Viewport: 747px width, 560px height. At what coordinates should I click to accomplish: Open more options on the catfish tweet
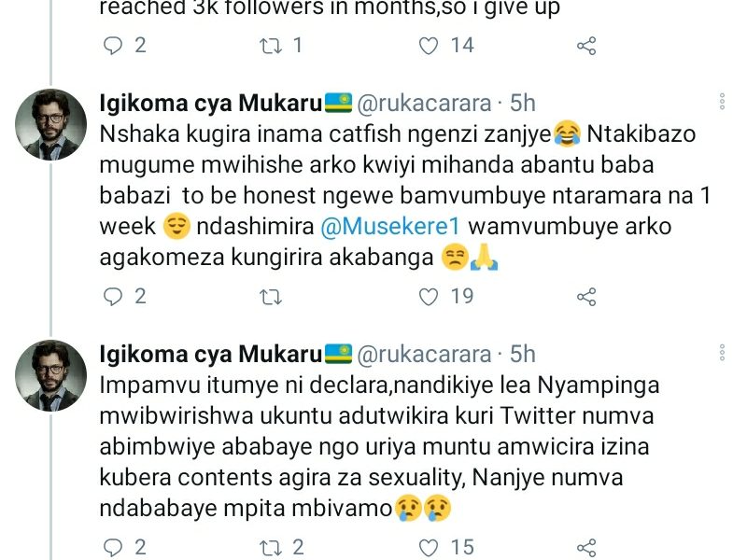coord(722,102)
